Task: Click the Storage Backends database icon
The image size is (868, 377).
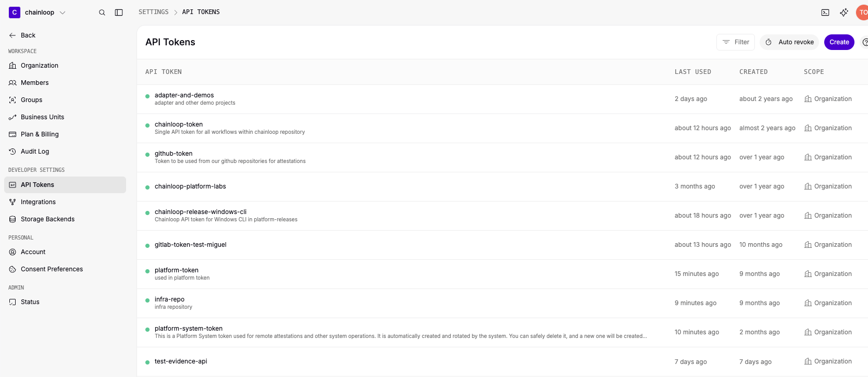Action: tap(13, 219)
